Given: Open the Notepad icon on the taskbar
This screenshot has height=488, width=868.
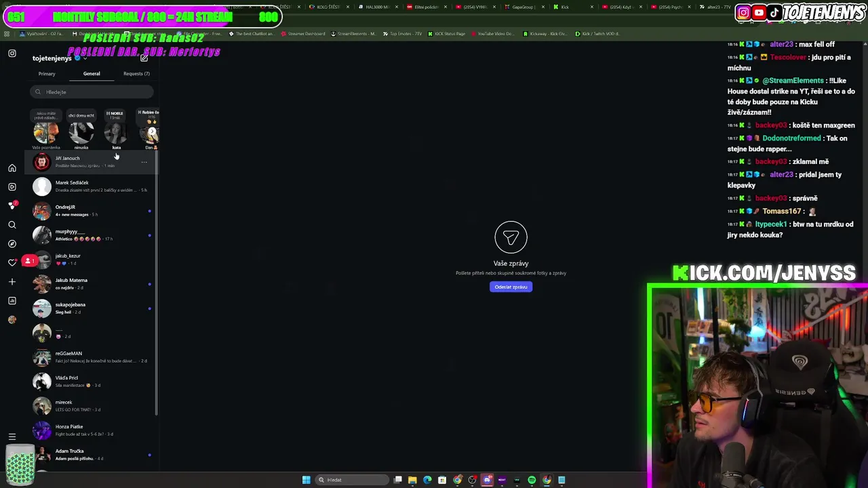Looking at the screenshot, I should point(561,480).
